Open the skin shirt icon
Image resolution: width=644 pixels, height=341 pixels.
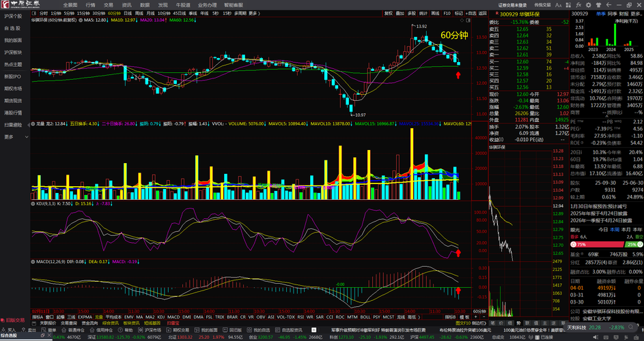[598, 5]
